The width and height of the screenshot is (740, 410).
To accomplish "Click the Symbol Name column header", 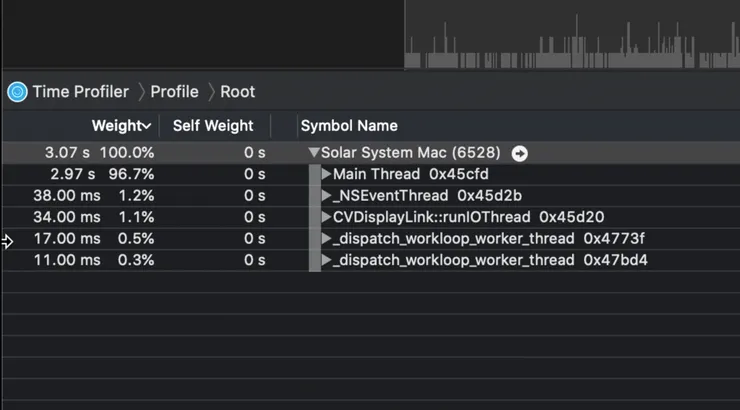I will (349, 126).
